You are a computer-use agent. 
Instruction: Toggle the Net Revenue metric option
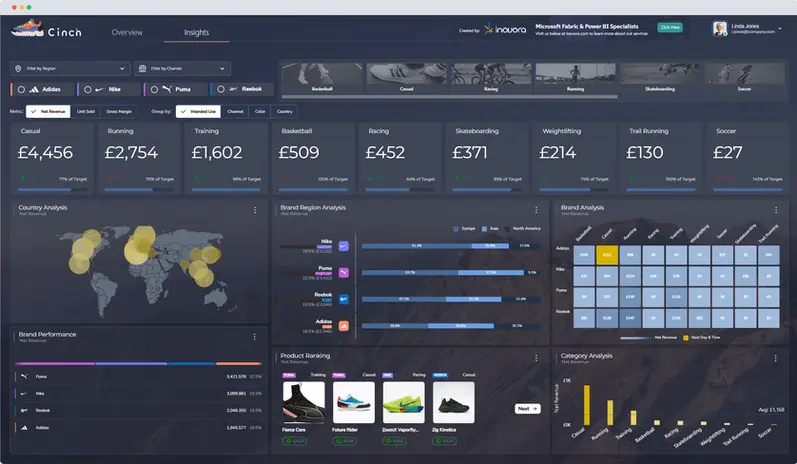coord(48,111)
